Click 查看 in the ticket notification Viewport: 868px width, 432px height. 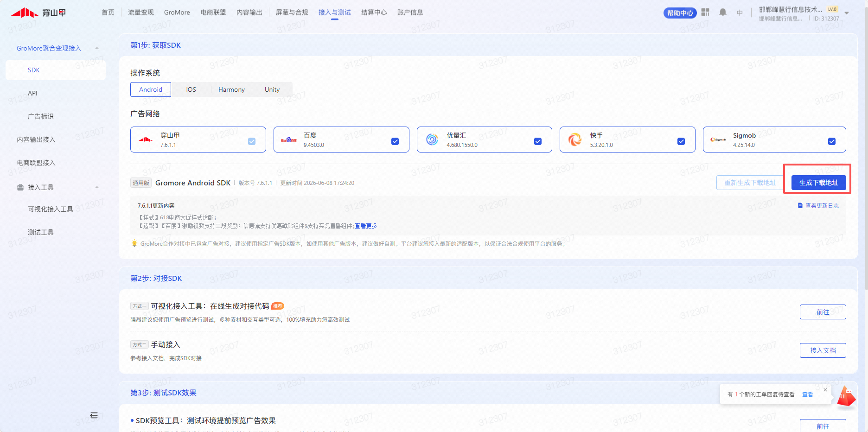click(808, 394)
